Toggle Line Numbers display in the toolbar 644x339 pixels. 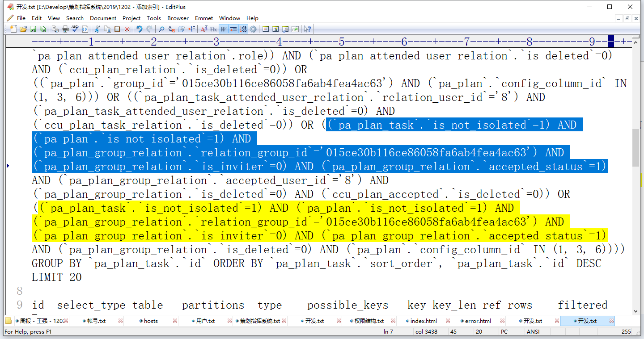pyautogui.click(x=243, y=29)
